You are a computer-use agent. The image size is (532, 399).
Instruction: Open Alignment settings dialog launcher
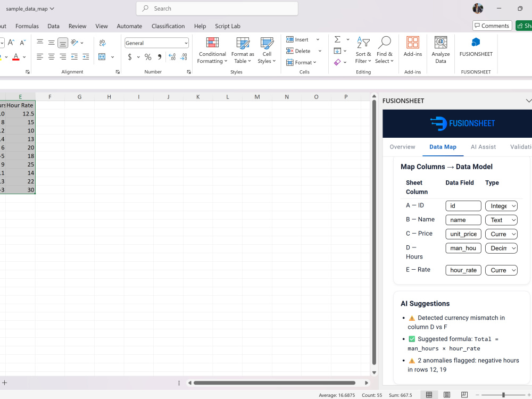(x=118, y=72)
